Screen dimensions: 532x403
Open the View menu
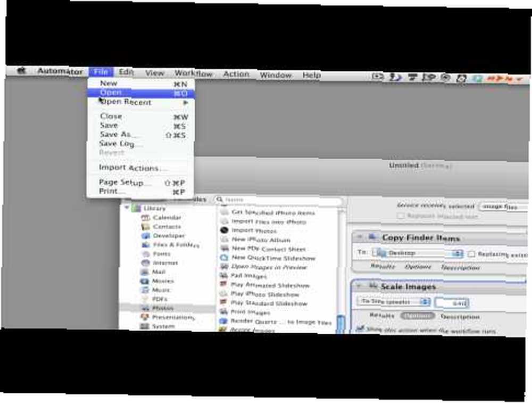tap(155, 72)
